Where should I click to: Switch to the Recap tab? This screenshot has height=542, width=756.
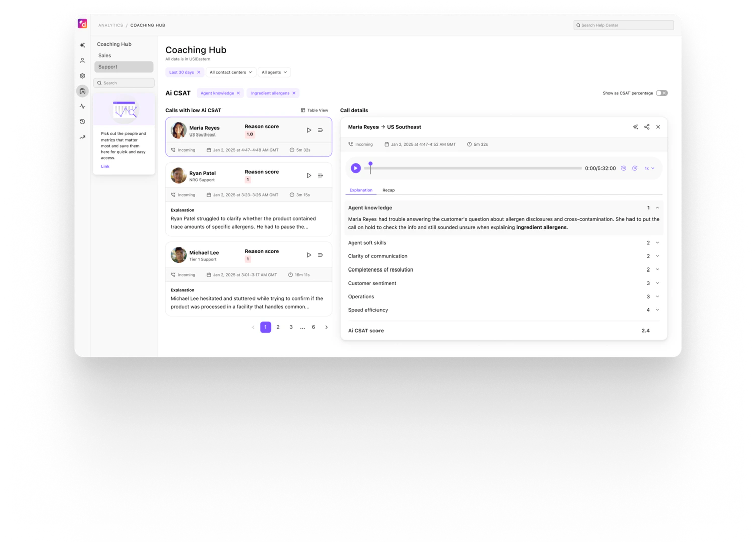388,190
